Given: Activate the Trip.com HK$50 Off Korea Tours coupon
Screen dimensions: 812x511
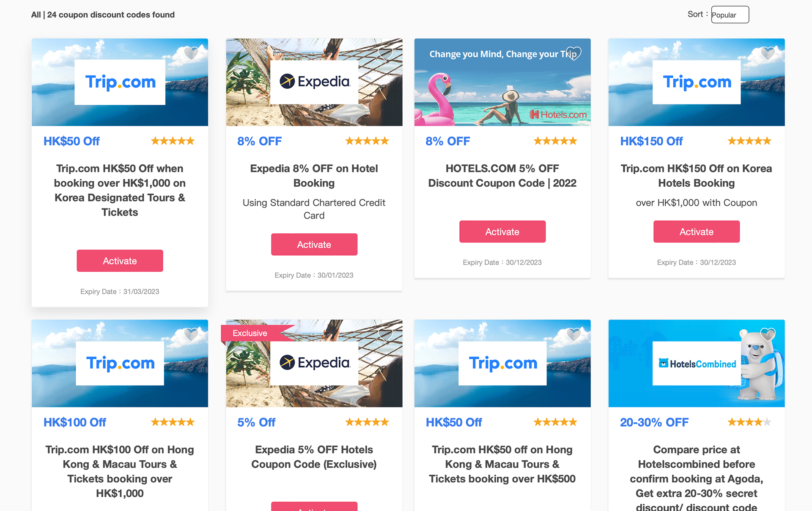Looking at the screenshot, I should pyautogui.click(x=120, y=261).
